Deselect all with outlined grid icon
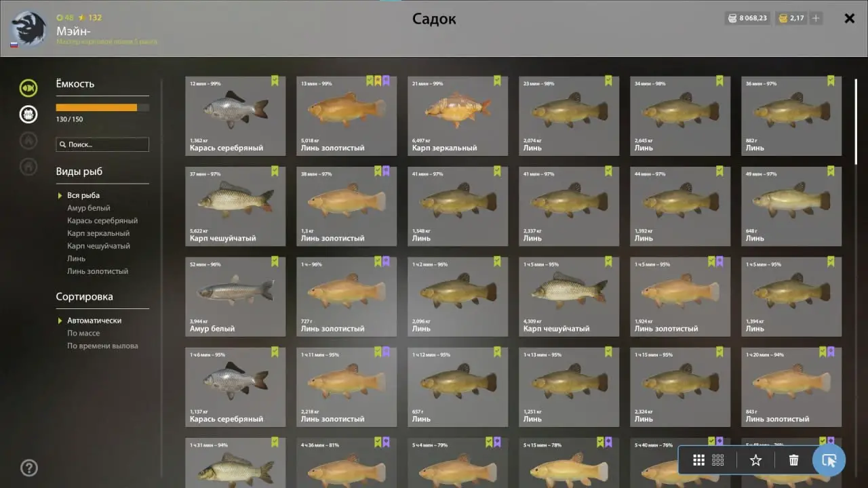This screenshot has width=868, height=488. pos(718,460)
